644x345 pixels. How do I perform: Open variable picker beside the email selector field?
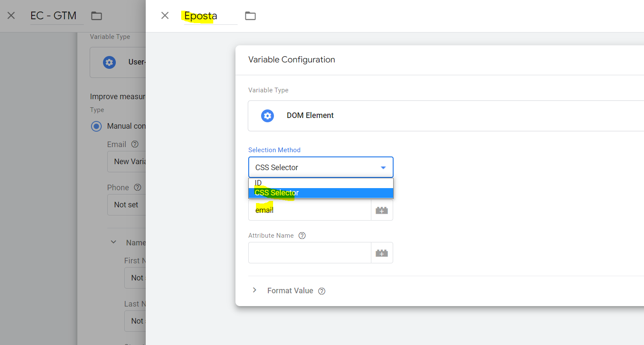pos(382,210)
